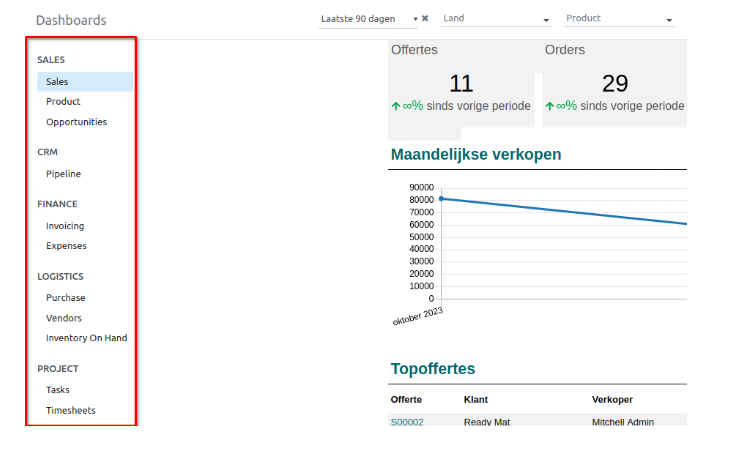Click quotation link S00002

point(407,422)
